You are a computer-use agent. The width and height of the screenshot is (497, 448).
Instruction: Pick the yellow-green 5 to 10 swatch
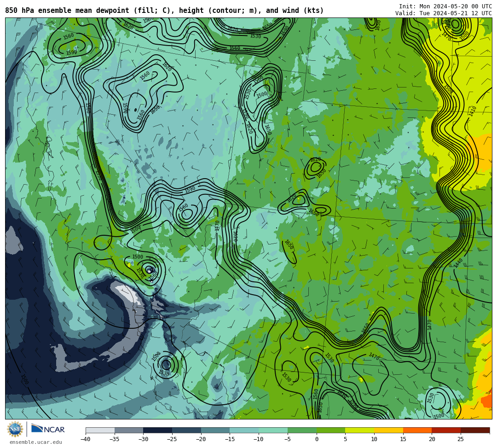pos(360,430)
